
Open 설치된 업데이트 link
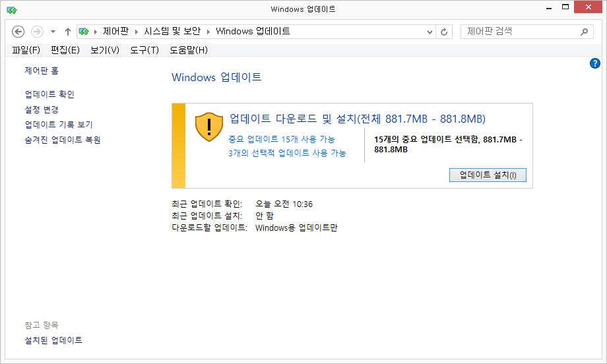(53, 340)
